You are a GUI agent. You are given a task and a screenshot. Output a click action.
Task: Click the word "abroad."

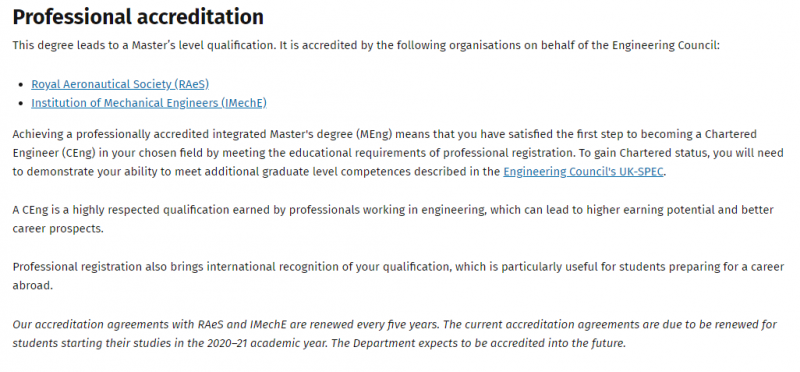coord(33,286)
